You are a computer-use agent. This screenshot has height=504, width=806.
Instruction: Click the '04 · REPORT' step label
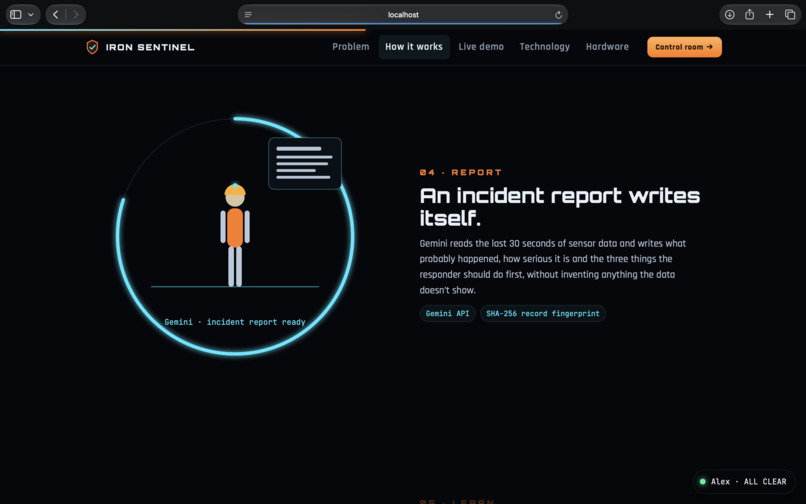tap(461, 172)
